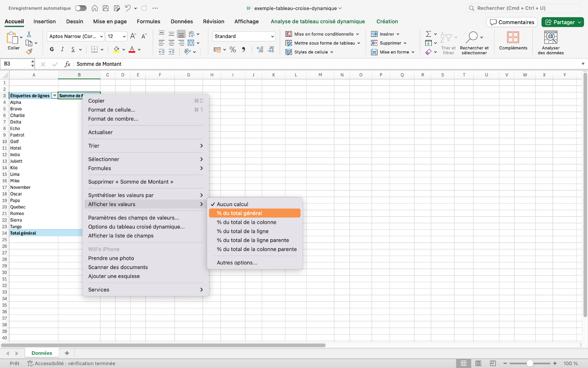Toggle Enregistrement automatique switch

(x=81, y=8)
